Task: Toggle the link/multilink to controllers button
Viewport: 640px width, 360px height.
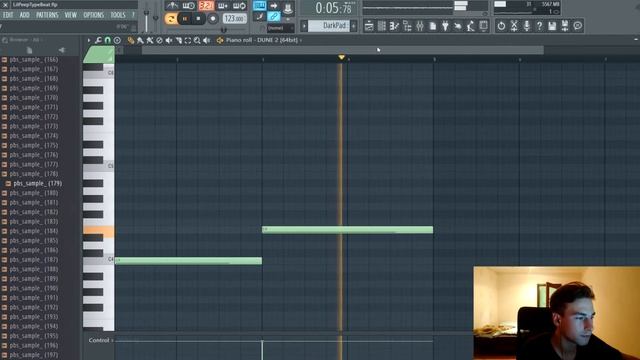Action: click(273, 17)
